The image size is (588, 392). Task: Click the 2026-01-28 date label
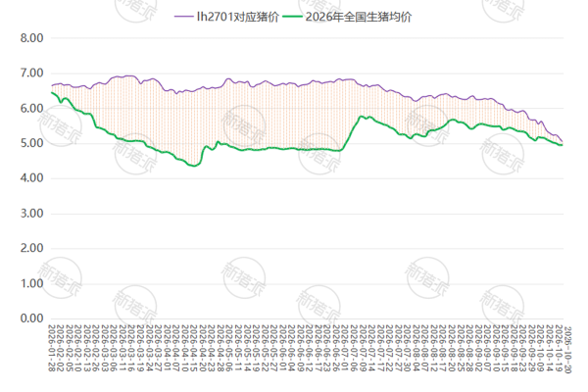point(51,349)
